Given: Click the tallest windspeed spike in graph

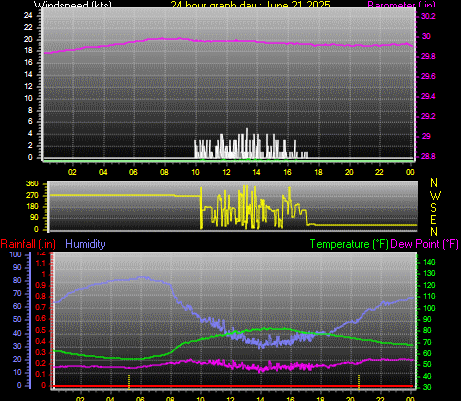Looking at the screenshot, I should [x=247, y=143].
